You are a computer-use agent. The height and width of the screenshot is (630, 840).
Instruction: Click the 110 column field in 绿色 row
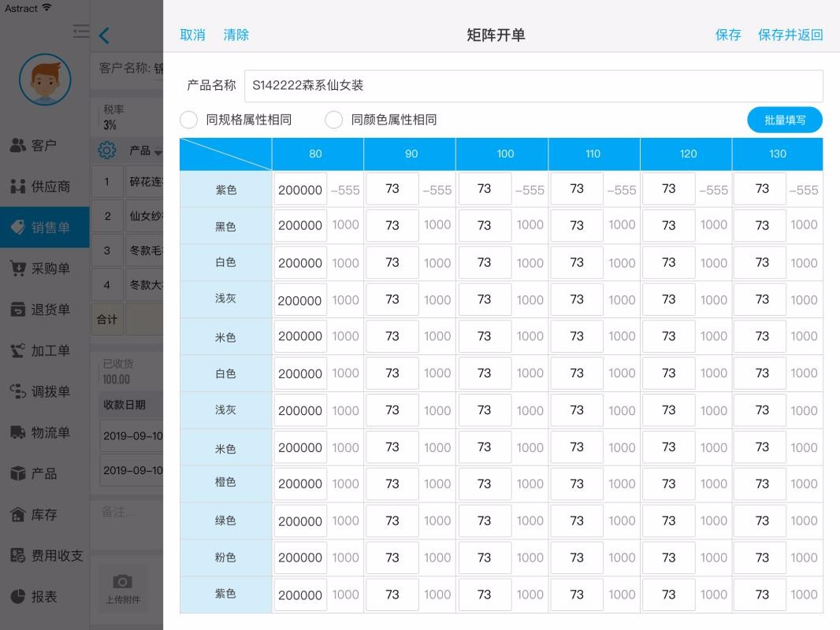click(x=577, y=521)
